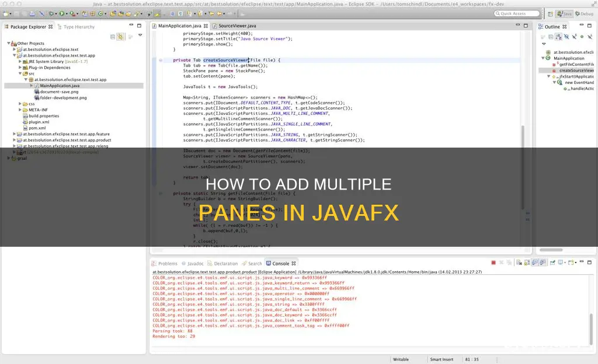Select getFileContent method in Outline
This screenshot has height=364, width=598.
[573, 64]
